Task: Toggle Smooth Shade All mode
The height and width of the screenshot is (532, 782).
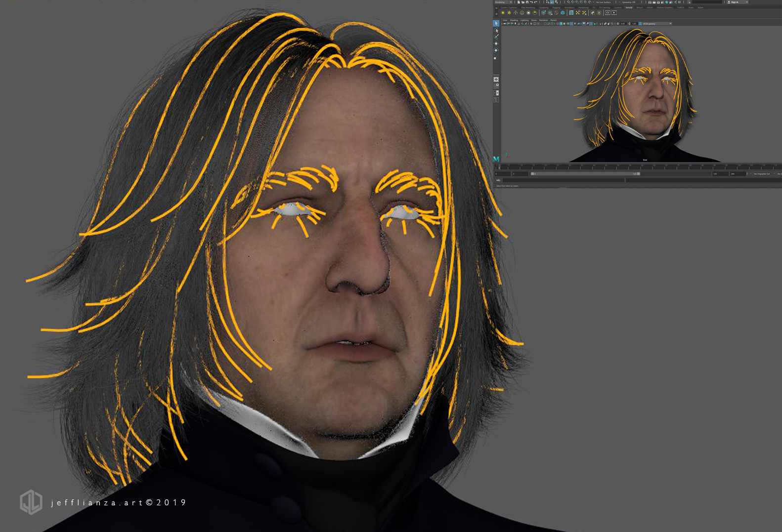Action: point(561,24)
